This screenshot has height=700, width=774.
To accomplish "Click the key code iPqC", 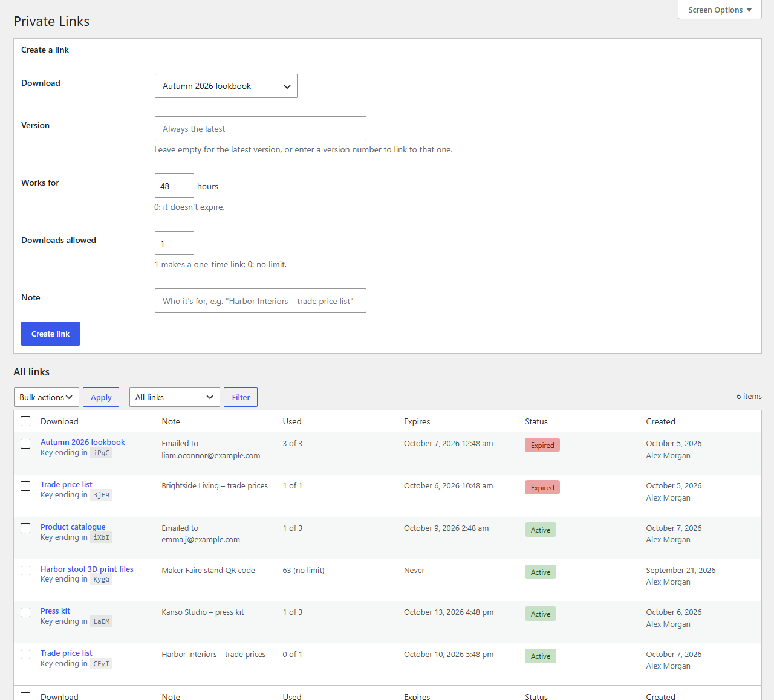I will tap(102, 453).
